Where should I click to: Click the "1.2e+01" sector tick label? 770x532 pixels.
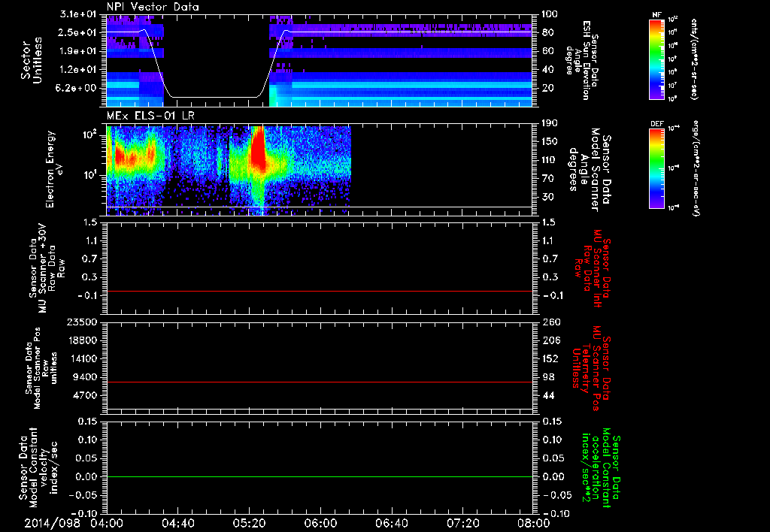point(78,70)
